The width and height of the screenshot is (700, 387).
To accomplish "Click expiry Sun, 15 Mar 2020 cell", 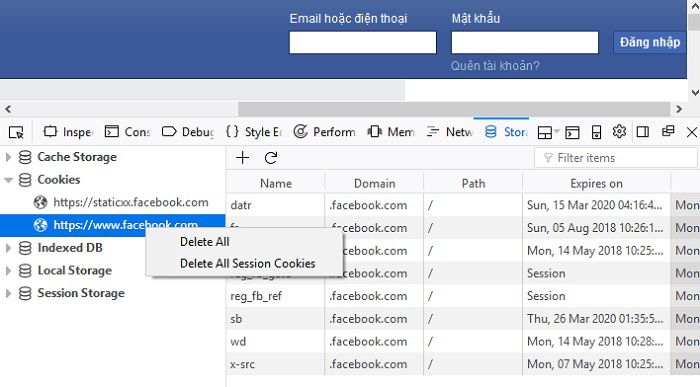I will (595, 205).
